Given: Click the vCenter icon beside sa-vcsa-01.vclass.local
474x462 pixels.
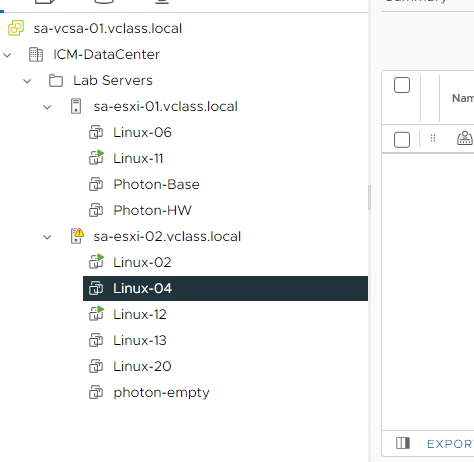Looking at the screenshot, I should point(16,28).
